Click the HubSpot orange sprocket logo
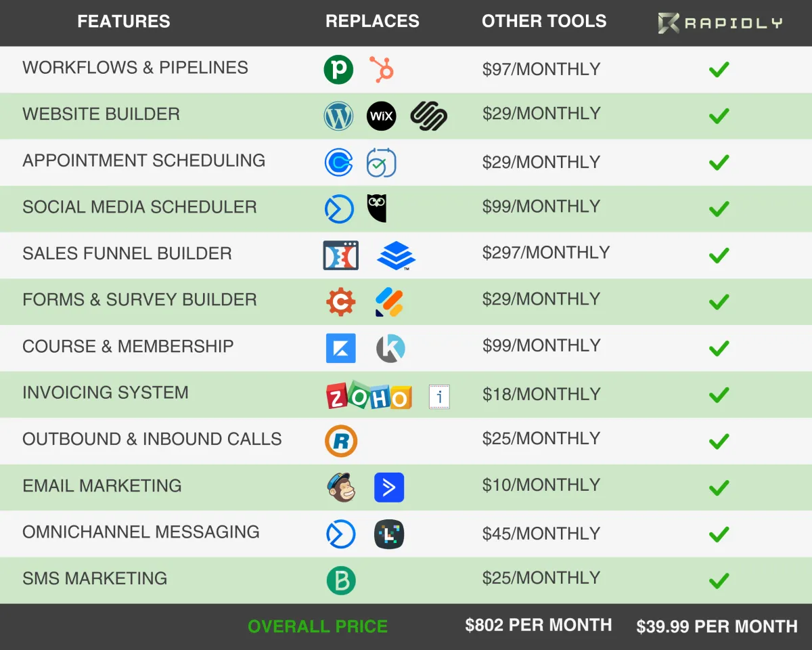 pos(382,69)
